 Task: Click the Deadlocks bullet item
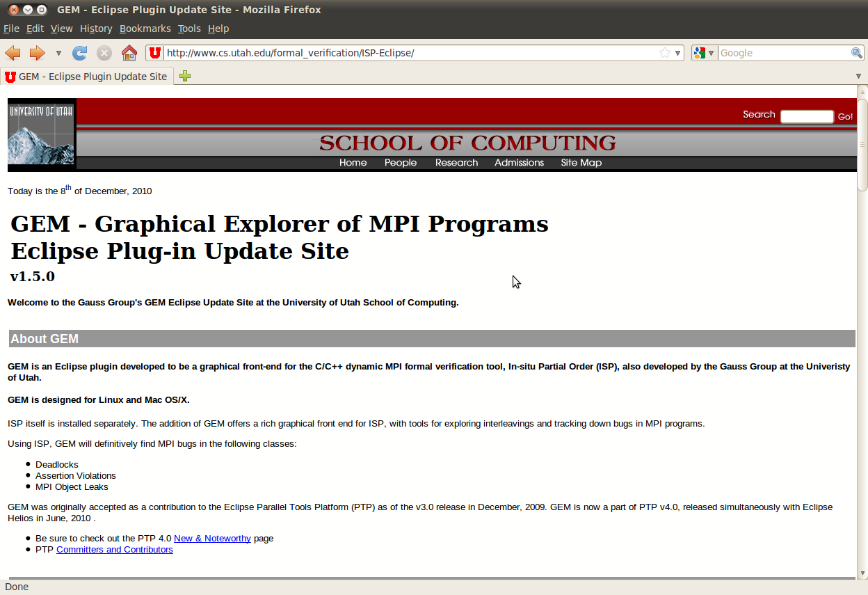coord(57,465)
